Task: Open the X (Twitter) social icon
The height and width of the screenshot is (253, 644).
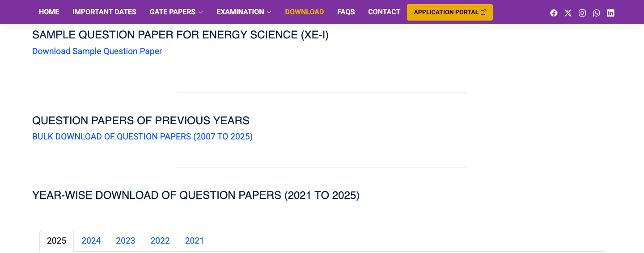Action: [x=568, y=13]
